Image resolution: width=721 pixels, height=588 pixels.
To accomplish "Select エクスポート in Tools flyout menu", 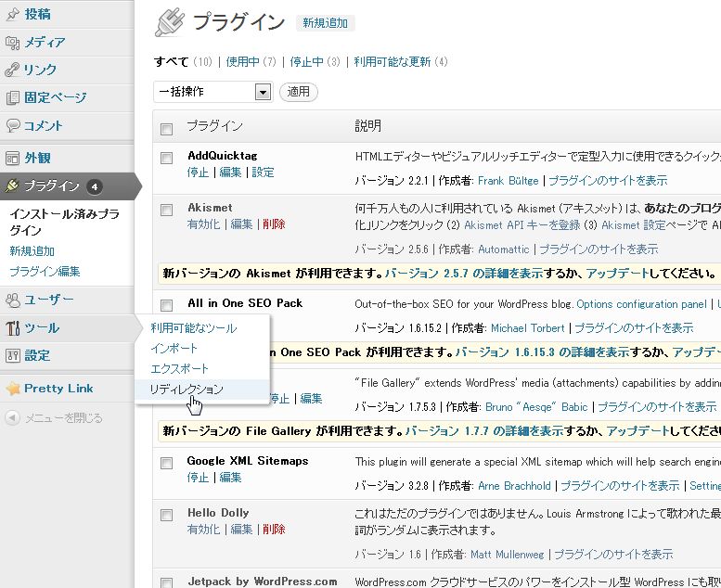I will tap(179, 369).
